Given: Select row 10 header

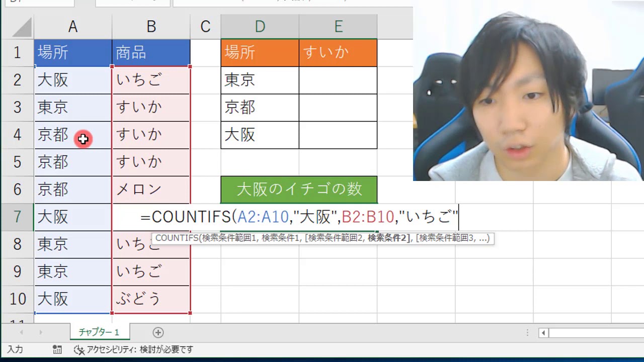Looking at the screenshot, I should pos(17,299).
